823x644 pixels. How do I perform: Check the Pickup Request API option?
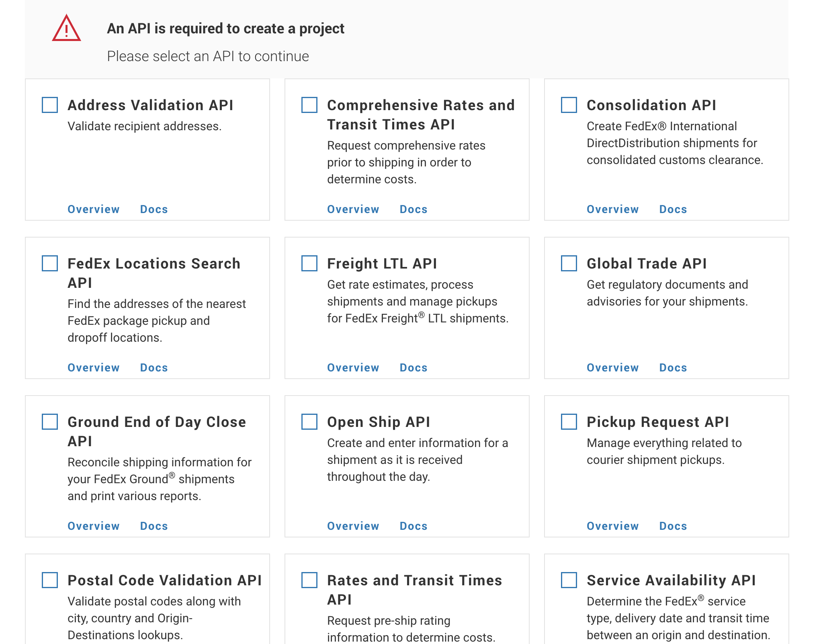569,422
